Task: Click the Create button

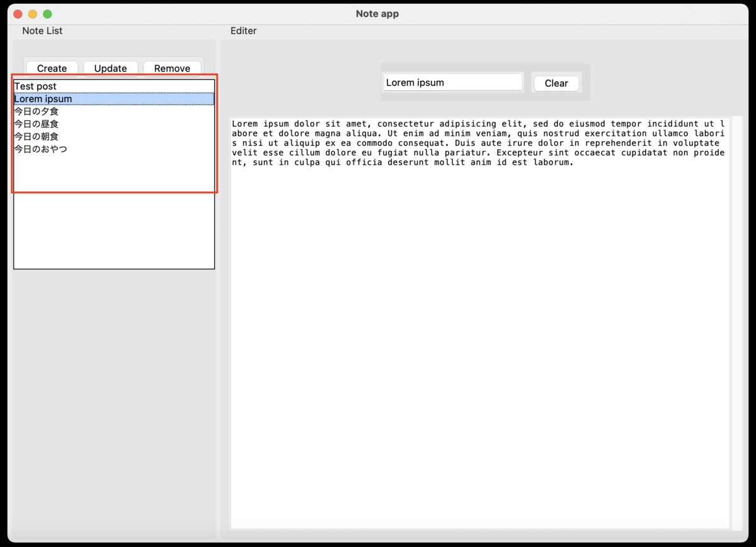Action: point(52,68)
